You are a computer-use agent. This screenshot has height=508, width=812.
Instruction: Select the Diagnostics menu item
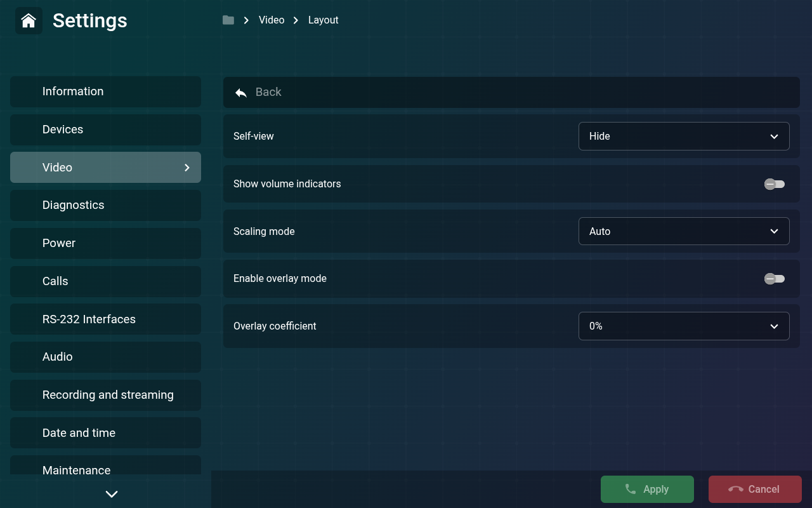pyautogui.click(x=105, y=205)
